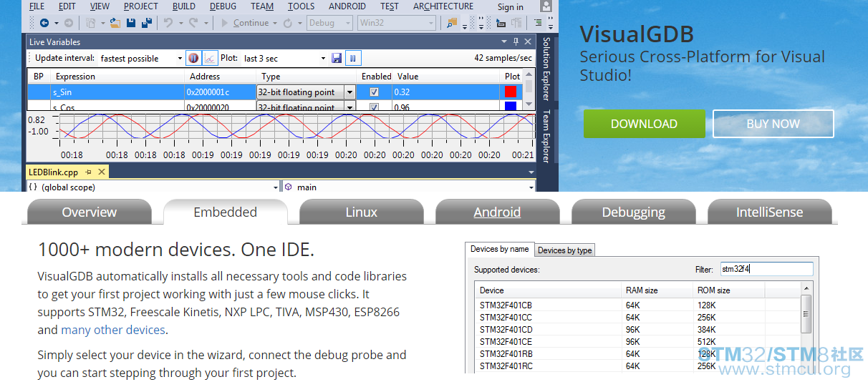Open the EDIT menu

pos(67,6)
